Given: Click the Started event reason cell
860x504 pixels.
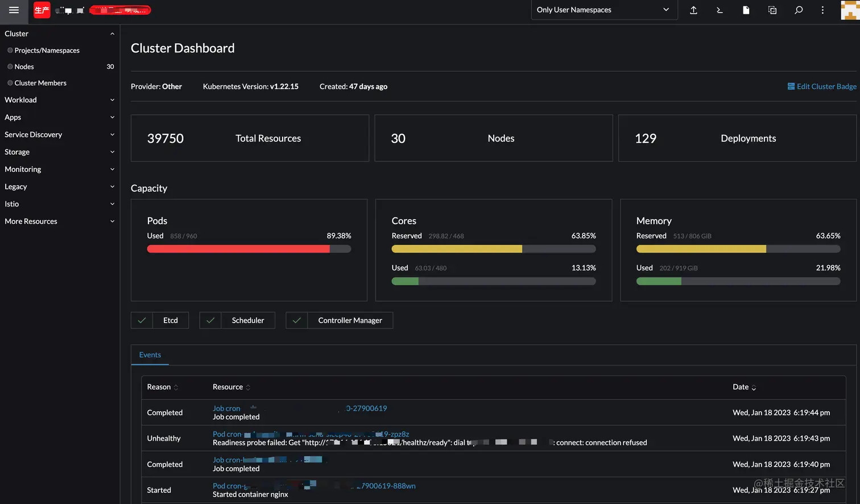Looking at the screenshot, I should click(x=159, y=490).
